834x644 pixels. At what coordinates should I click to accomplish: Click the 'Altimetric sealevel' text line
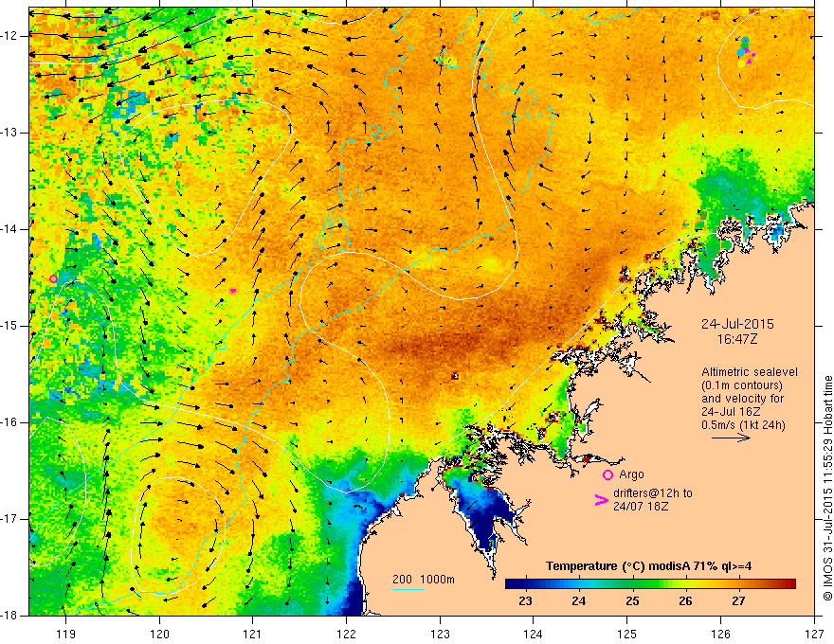pyautogui.click(x=750, y=372)
